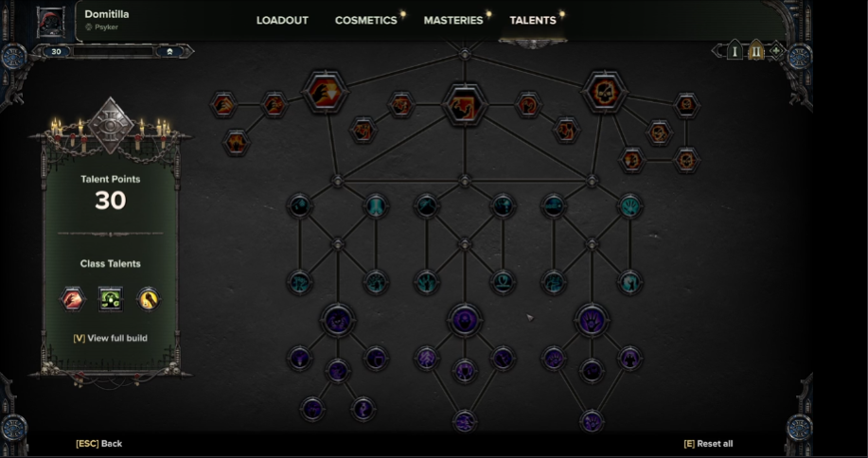
Task: Switch to talent preset II
Action: pyautogui.click(x=755, y=51)
